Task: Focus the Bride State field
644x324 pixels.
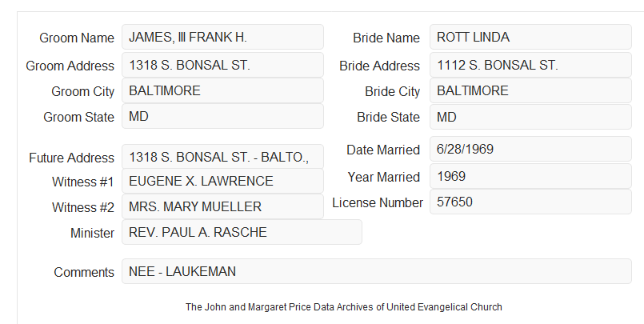Action: [x=530, y=117]
